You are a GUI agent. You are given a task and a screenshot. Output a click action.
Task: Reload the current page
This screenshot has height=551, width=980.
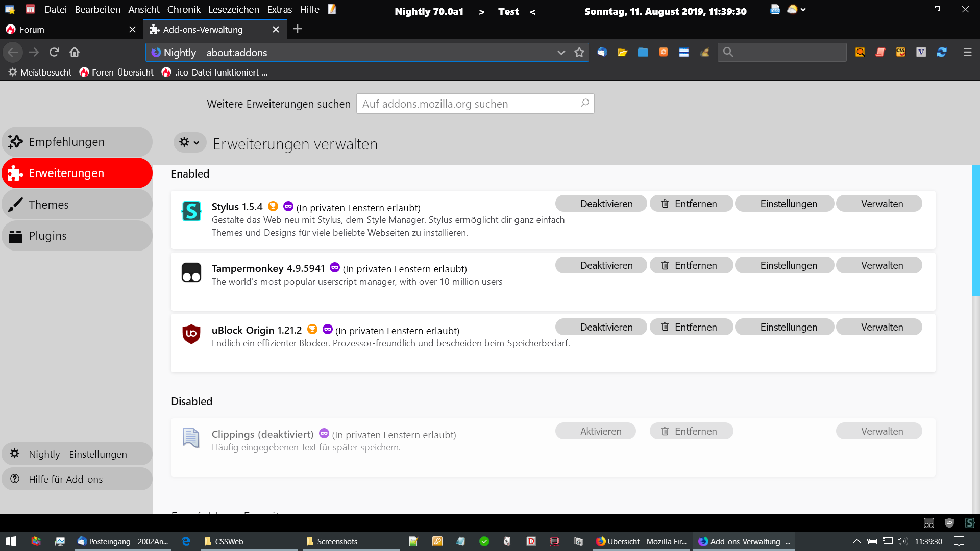click(x=54, y=52)
